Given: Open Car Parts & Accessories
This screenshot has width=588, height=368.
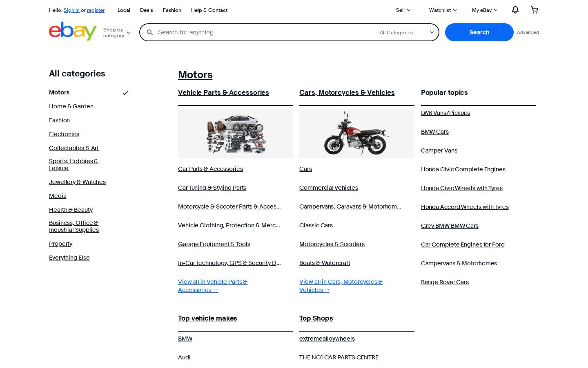Looking at the screenshot, I should tap(210, 169).
